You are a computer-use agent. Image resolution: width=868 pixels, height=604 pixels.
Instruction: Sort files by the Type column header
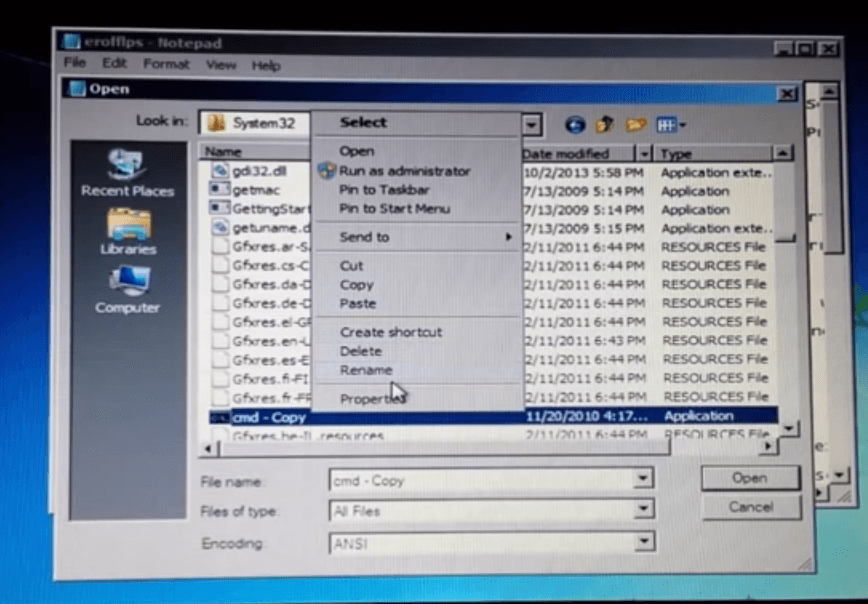click(x=713, y=153)
